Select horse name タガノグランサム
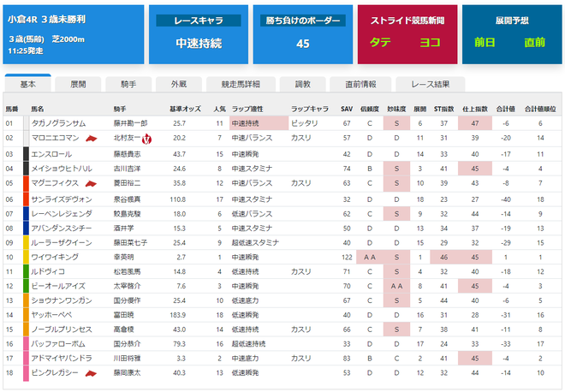 [x=58, y=123]
